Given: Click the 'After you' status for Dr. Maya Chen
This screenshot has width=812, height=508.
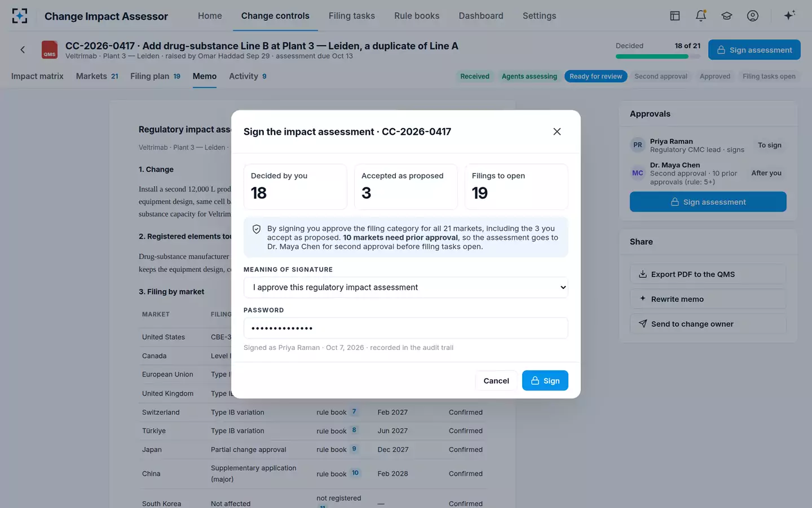Looking at the screenshot, I should pos(766,173).
